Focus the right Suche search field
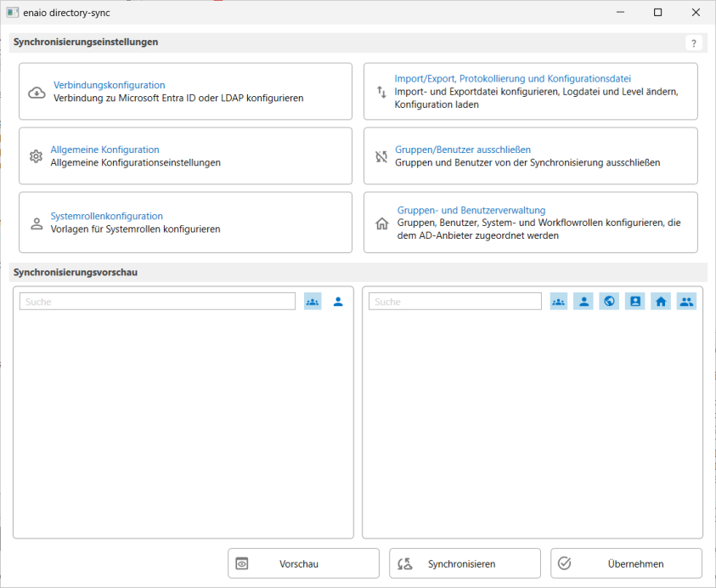This screenshot has height=588, width=716. pos(457,302)
